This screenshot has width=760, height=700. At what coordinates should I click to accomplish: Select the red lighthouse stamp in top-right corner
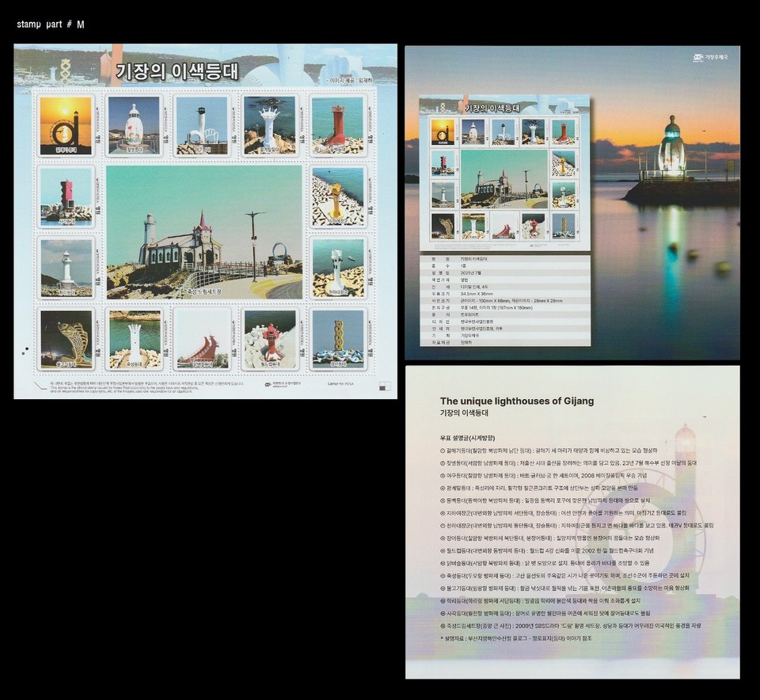pyautogui.click(x=338, y=126)
